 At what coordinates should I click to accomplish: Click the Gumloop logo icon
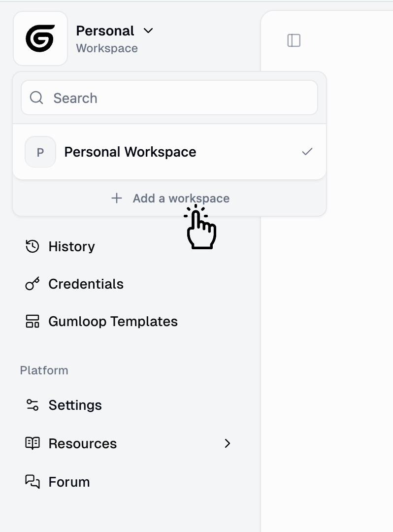pyautogui.click(x=40, y=38)
